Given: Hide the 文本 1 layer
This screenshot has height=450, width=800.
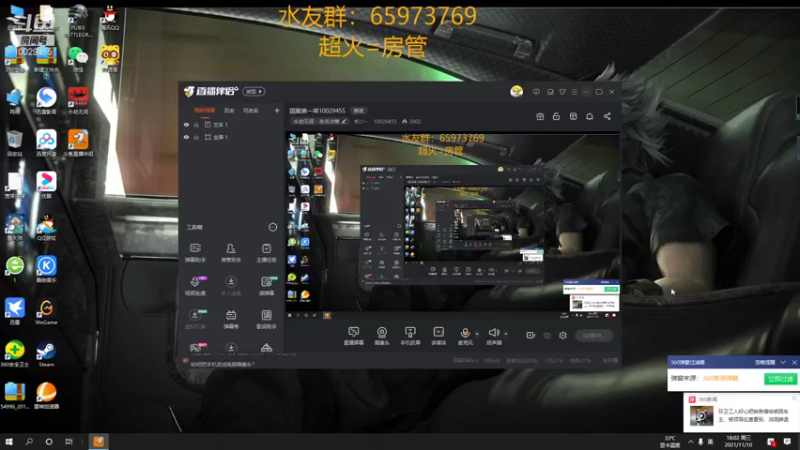Looking at the screenshot, I should (x=186, y=124).
